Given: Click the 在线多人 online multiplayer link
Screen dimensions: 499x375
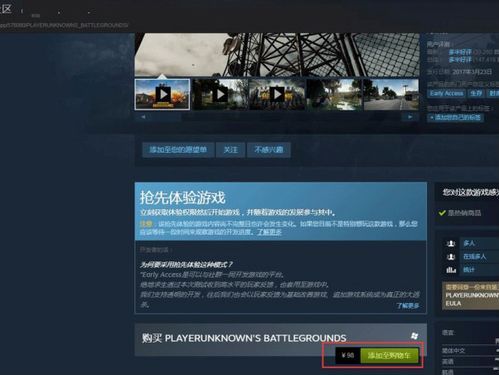Looking at the screenshot, I should point(475,257).
